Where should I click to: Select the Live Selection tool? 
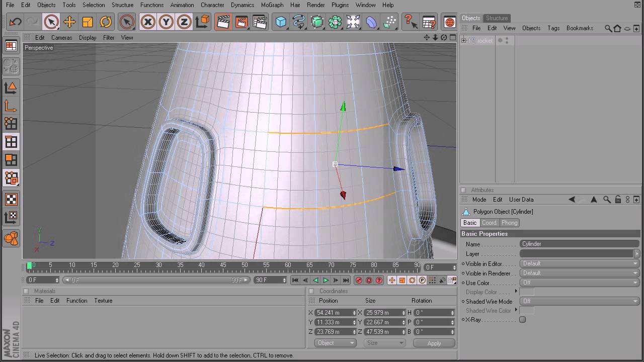pos(51,22)
